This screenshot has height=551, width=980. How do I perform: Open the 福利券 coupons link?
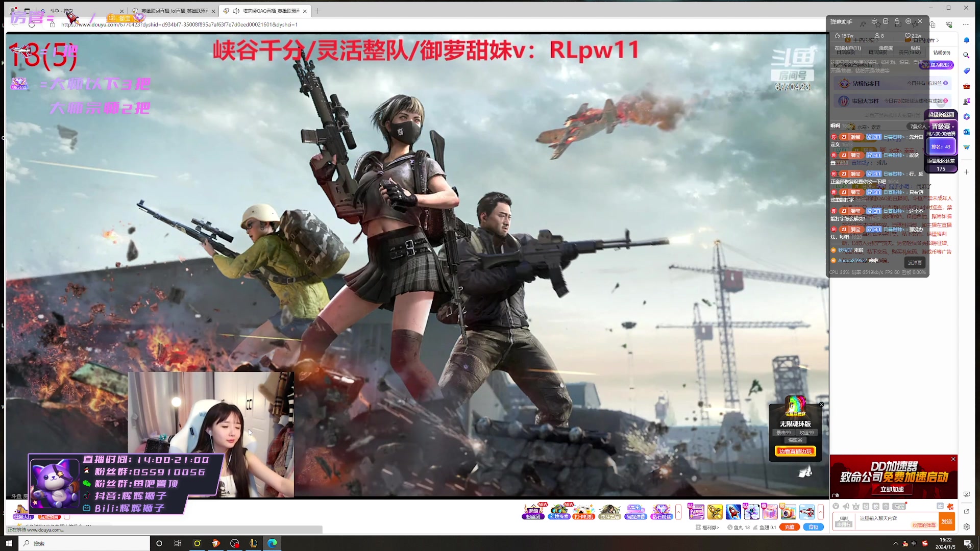pos(708,527)
